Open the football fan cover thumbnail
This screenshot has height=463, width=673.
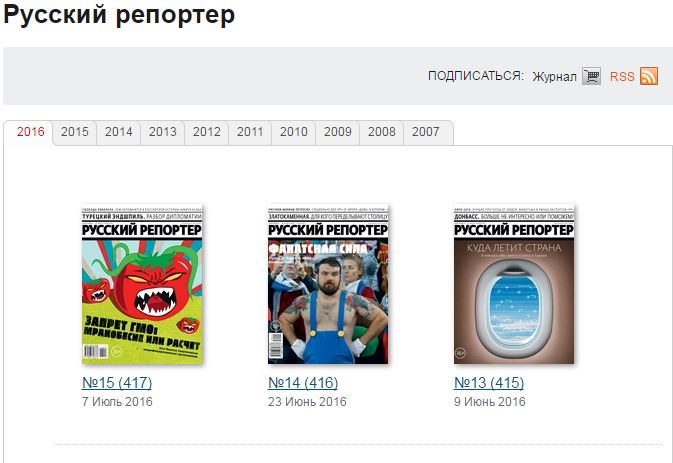(x=328, y=284)
